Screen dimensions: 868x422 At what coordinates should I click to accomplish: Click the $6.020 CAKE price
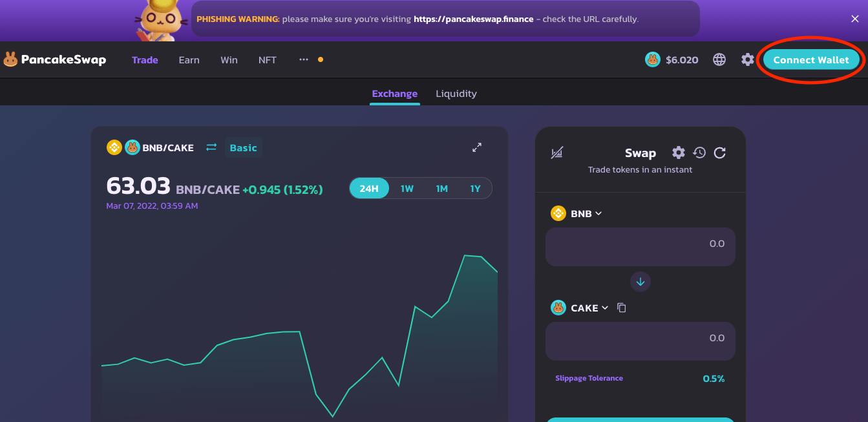pos(682,60)
